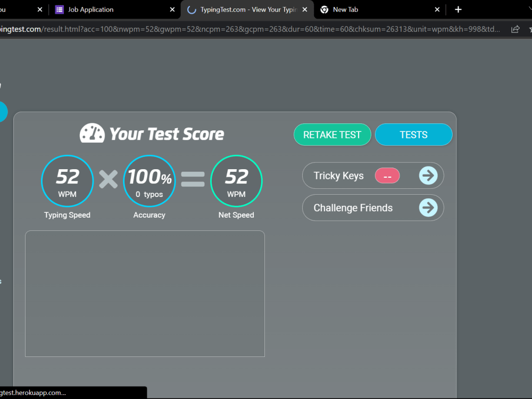
Task: Click the Challenge Friends arrow icon
Action: click(428, 207)
